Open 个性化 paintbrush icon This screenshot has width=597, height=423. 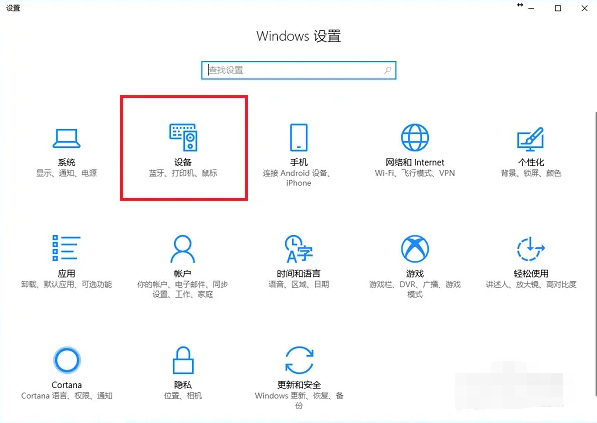point(530,139)
